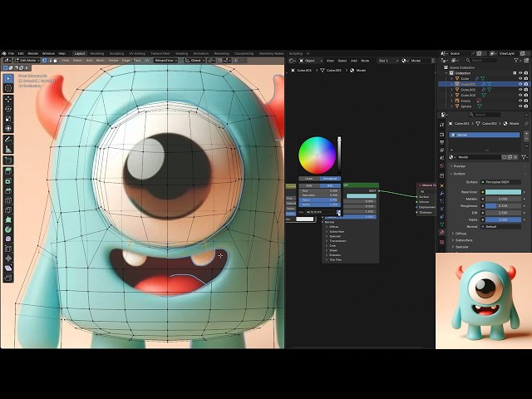This screenshot has width=532, height=399.
Task: Activate the Transform tool in viewport toolbar
Action: pos(8,129)
